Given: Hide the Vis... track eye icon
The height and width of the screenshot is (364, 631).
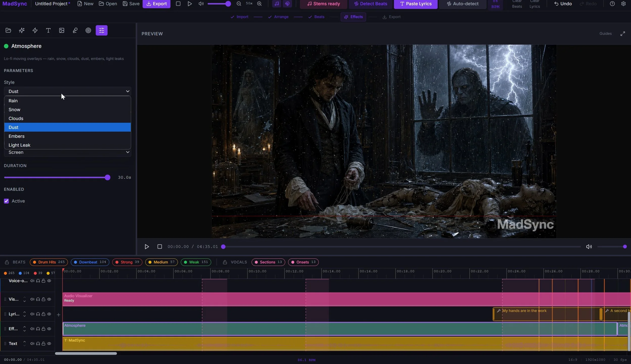Looking at the screenshot, I should [x=49, y=299].
